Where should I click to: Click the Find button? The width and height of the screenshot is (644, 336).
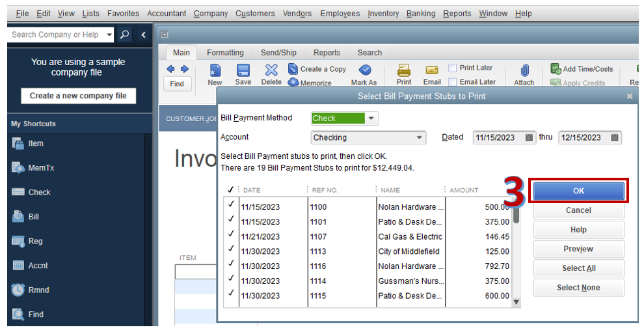pyautogui.click(x=177, y=84)
